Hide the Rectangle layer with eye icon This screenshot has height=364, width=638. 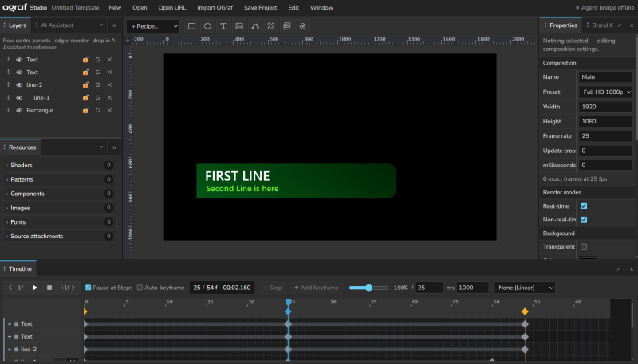click(19, 110)
